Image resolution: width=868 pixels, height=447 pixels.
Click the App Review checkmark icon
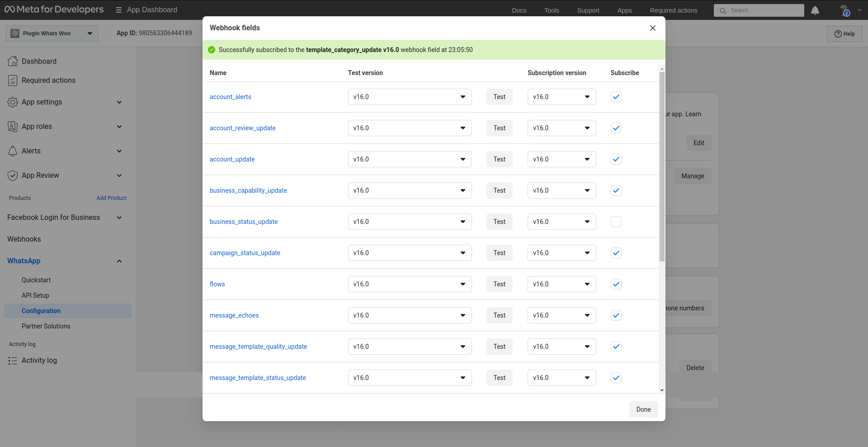13,176
